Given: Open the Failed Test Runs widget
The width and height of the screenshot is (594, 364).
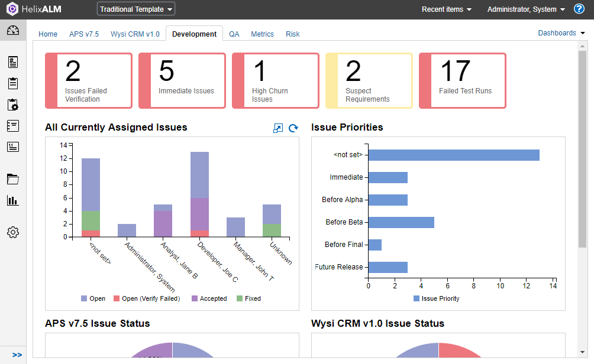Looking at the screenshot, I should click(463, 80).
